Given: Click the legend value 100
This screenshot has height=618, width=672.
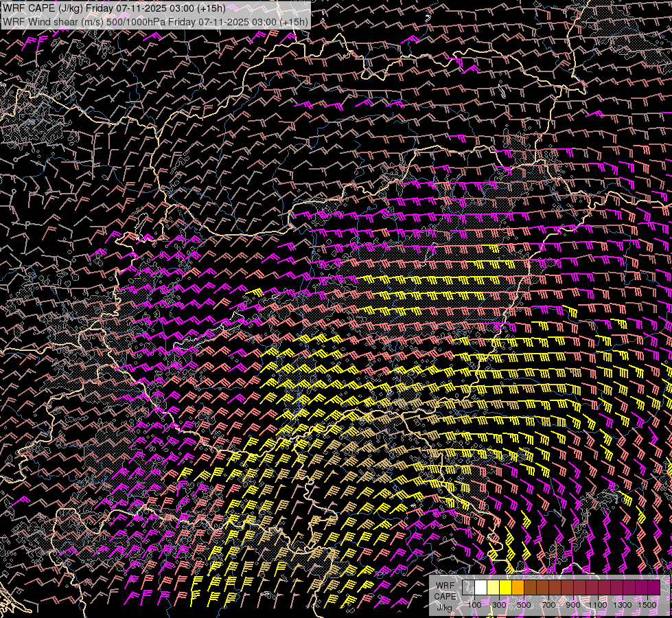Looking at the screenshot, I should (x=474, y=605).
